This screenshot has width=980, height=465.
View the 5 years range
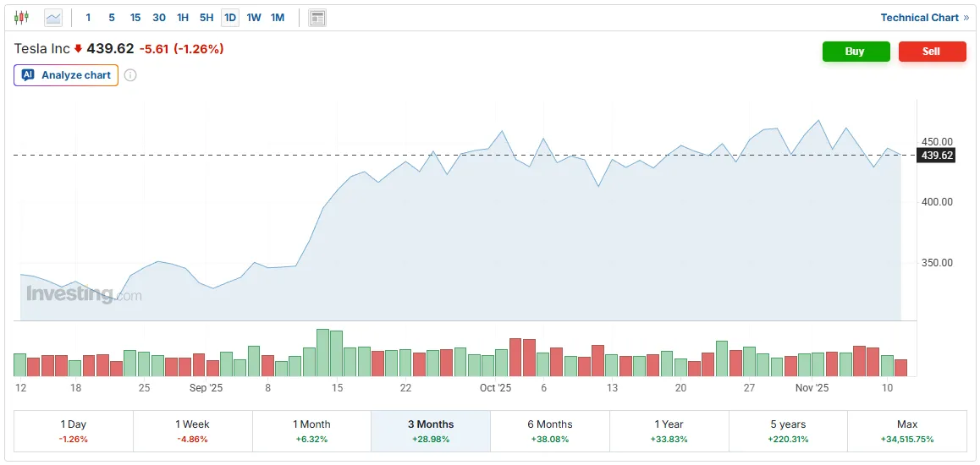788,431
